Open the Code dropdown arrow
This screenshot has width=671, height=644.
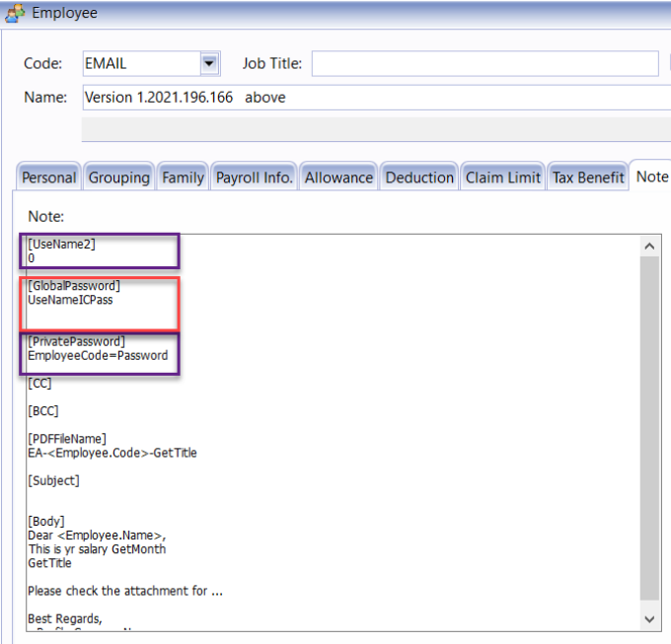pos(209,64)
